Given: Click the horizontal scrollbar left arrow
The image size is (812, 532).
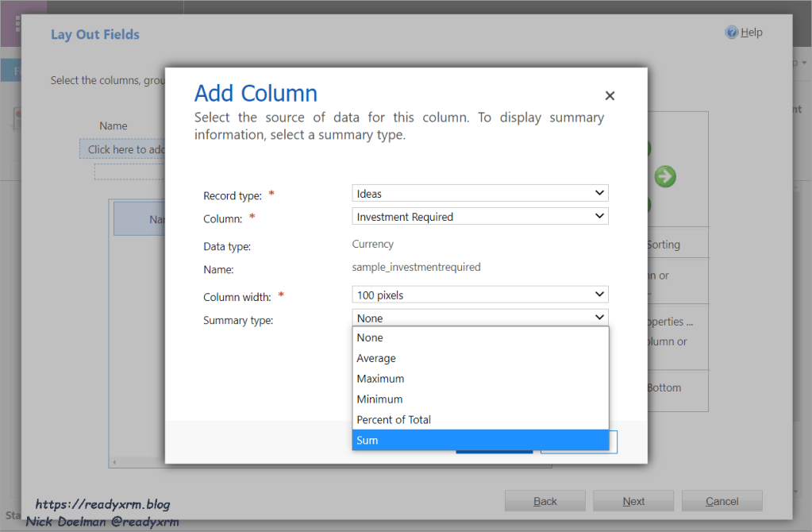Looking at the screenshot, I should click(114, 462).
